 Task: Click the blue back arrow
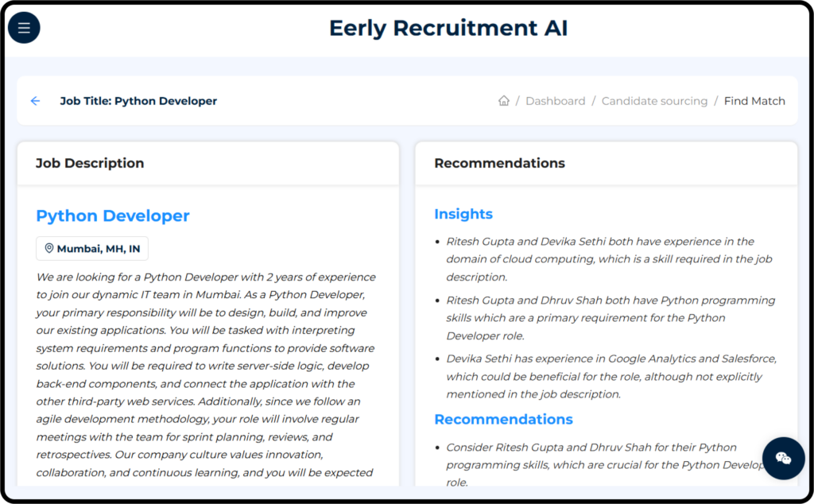tap(35, 101)
